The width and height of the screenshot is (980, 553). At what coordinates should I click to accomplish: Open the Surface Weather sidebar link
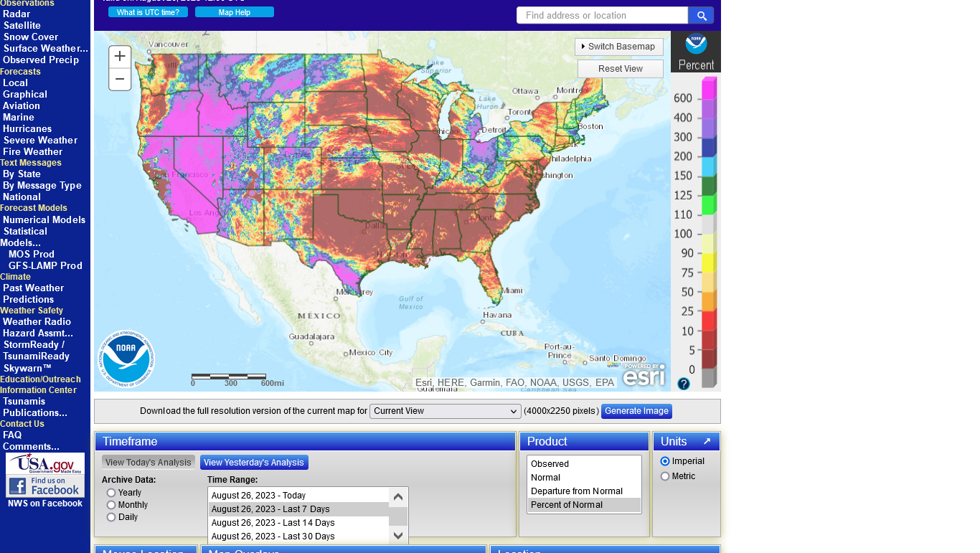(x=46, y=48)
